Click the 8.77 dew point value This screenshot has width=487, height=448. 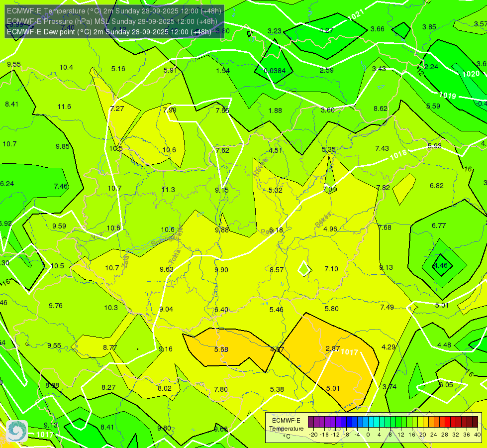[110, 347]
